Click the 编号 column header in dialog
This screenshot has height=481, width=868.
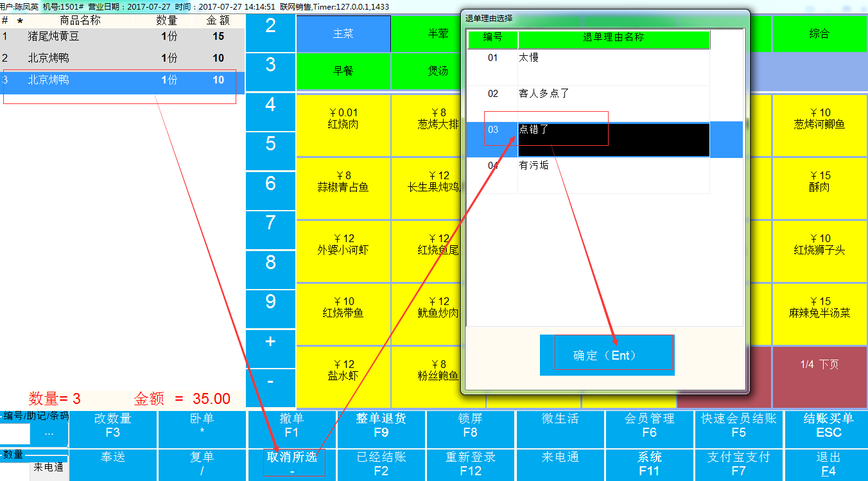click(492, 40)
